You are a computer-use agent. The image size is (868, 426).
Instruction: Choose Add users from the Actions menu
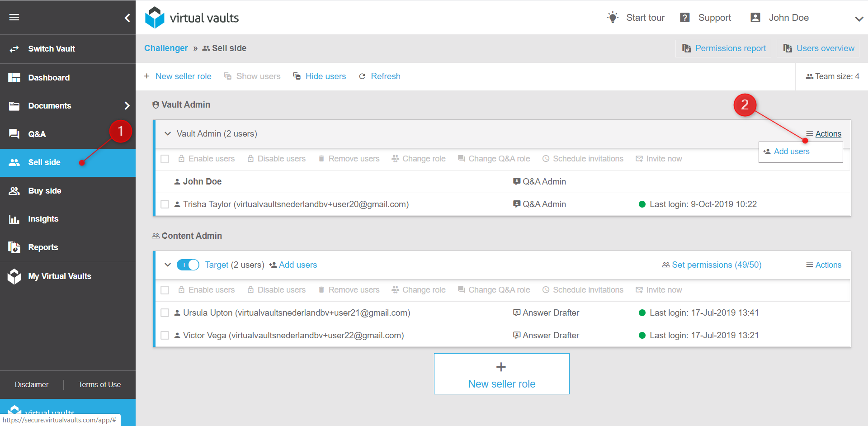(791, 151)
